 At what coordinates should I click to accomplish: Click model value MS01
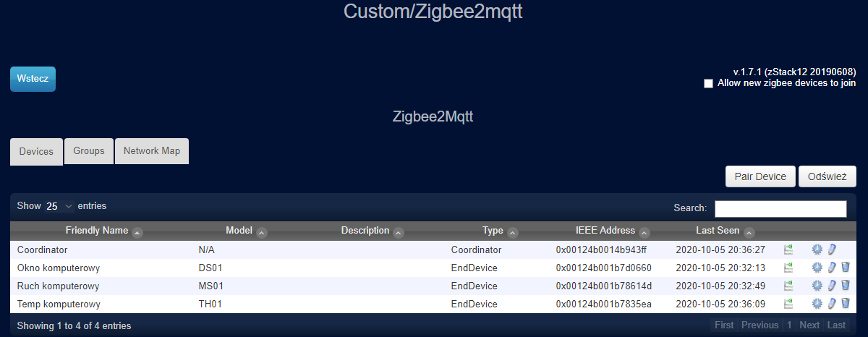(x=210, y=286)
